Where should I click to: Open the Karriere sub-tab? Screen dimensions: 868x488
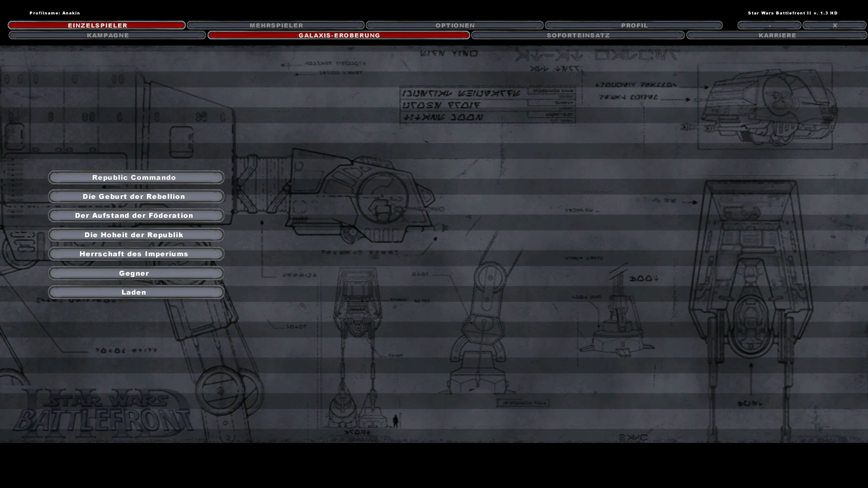(777, 35)
